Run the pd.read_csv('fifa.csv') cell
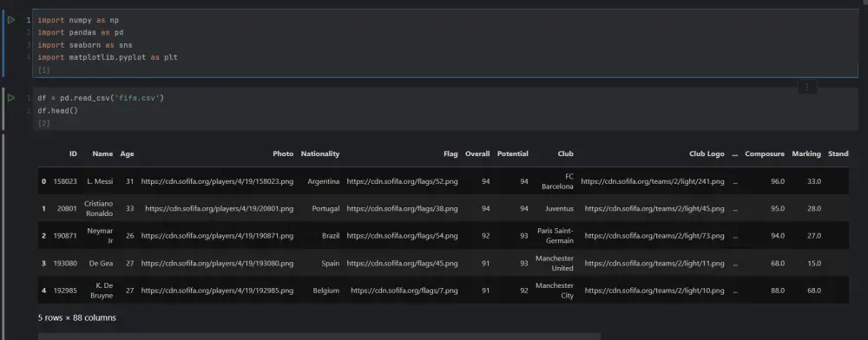Screen dimensions: 868x340 click(x=11, y=98)
